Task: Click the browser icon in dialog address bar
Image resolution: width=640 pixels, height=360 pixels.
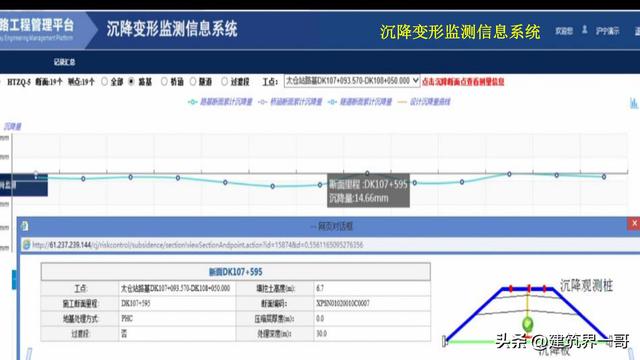Action: pos(27,244)
